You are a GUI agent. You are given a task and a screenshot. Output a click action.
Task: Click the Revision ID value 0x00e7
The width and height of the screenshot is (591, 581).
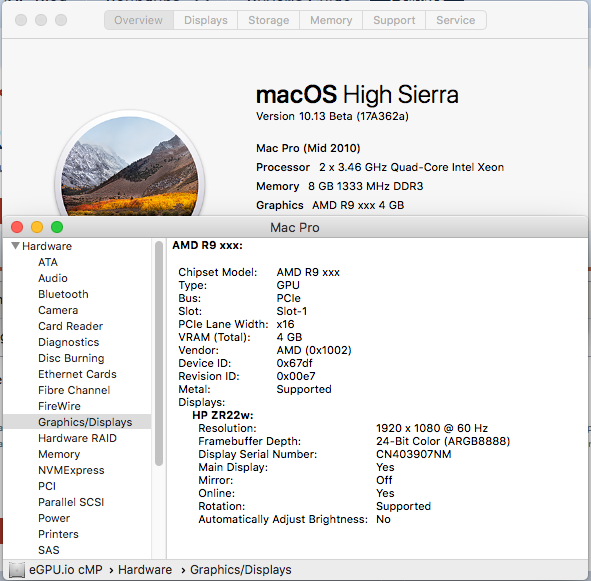[x=296, y=376]
